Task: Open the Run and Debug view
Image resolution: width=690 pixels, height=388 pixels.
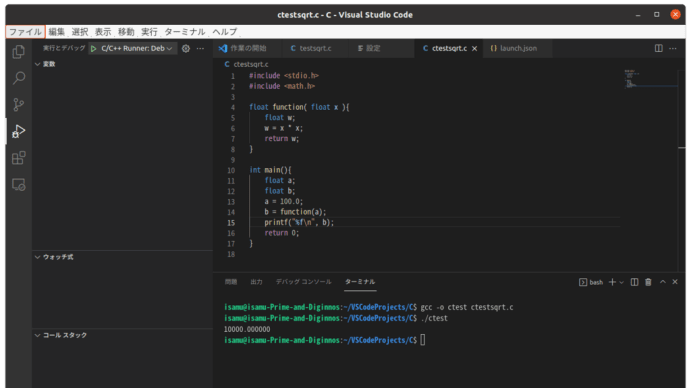Action: [x=18, y=131]
